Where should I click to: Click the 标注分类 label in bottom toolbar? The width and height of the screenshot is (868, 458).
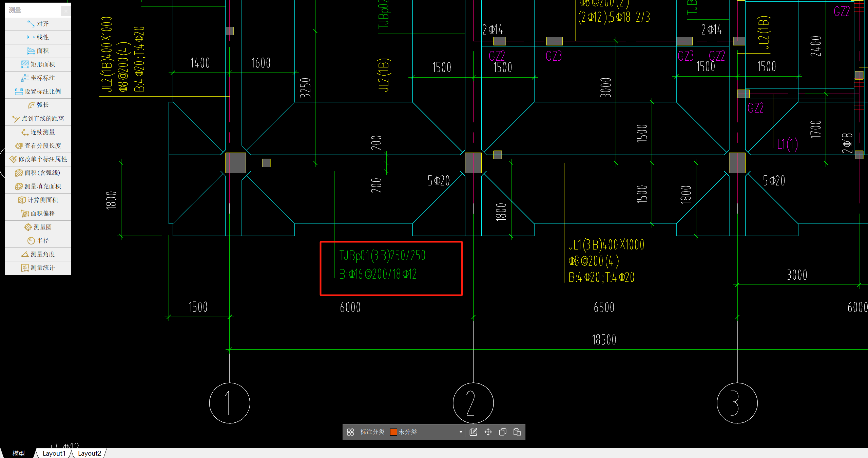pos(372,432)
